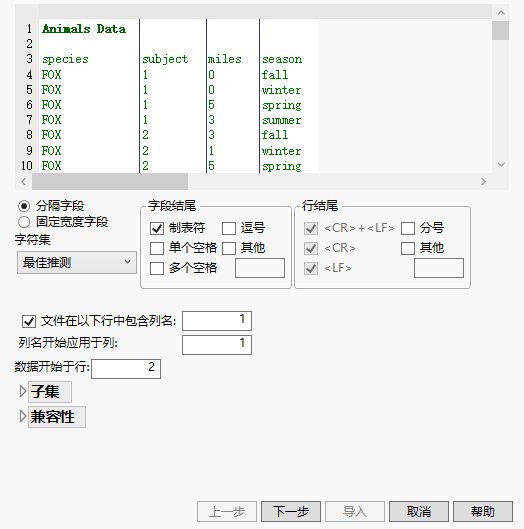The height and width of the screenshot is (529, 524).
Task: Click the custom field delimiter text box
Action: 260,268
